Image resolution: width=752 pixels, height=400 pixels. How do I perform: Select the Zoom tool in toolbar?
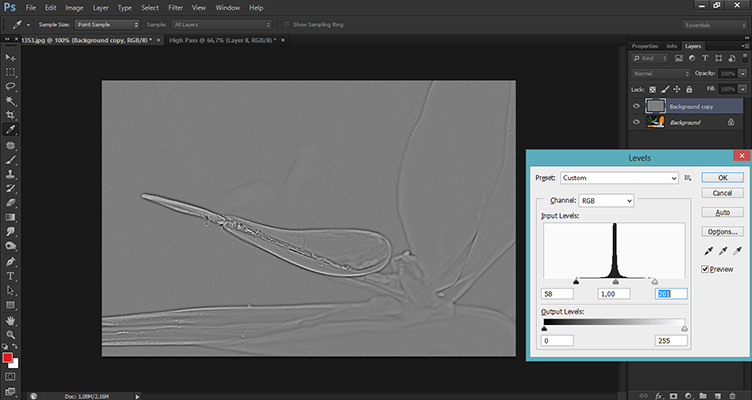(x=10, y=334)
